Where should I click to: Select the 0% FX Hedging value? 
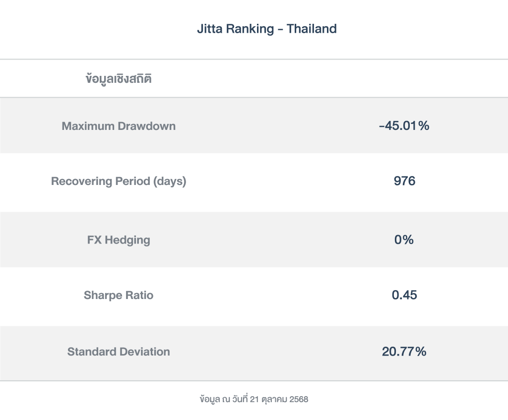coord(404,240)
